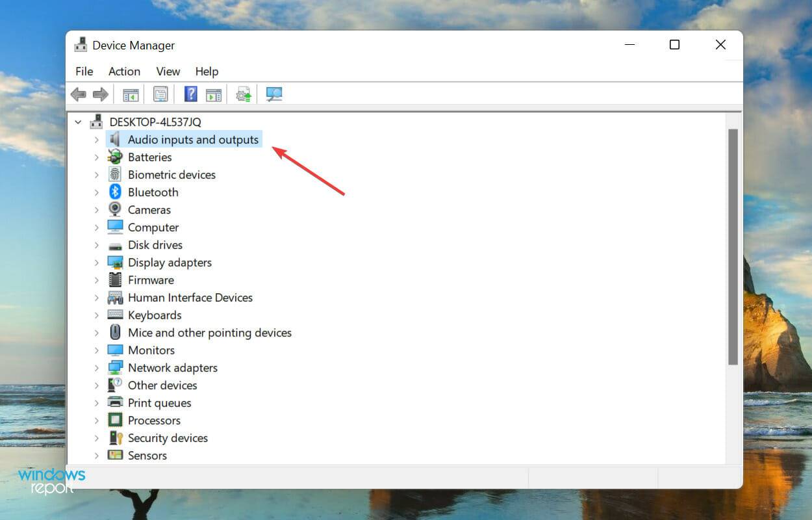Open the Action menu
Screen dimensions: 812x520
(x=124, y=71)
